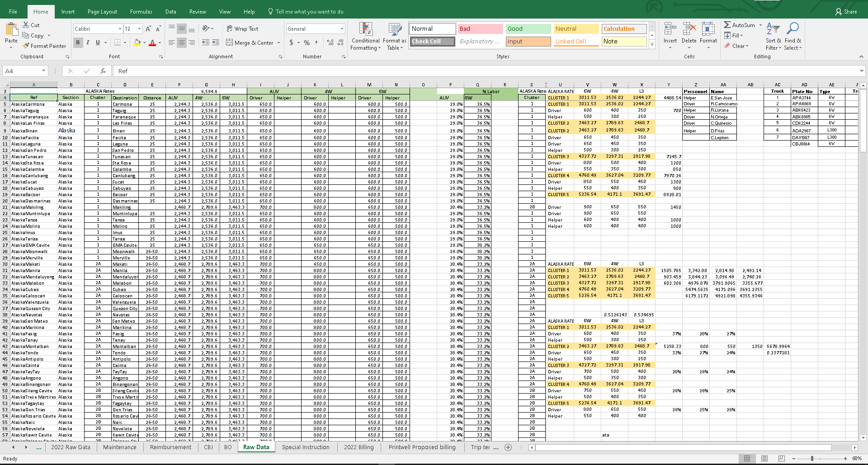Viewport: 868px width, 465px height.
Task: Increase decimal places
Action: coord(330,42)
